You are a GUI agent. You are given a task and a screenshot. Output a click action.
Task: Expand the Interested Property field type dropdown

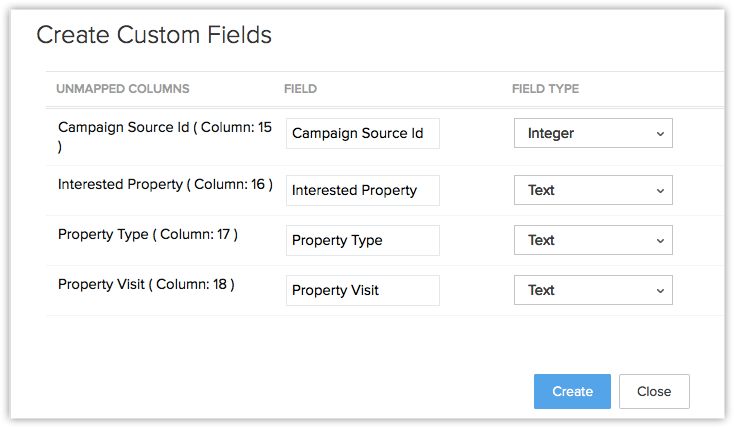[593, 190]
